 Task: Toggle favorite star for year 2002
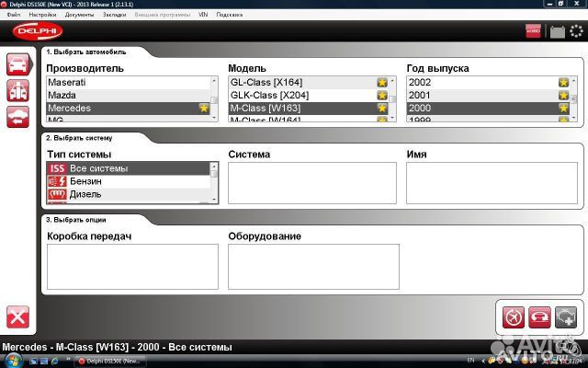[x=563, y=82]
